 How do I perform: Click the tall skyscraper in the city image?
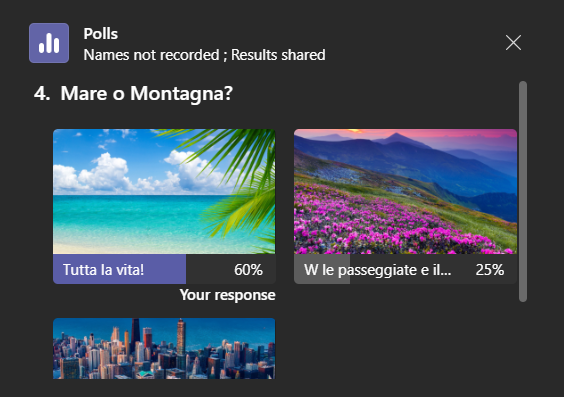point(181,336)
